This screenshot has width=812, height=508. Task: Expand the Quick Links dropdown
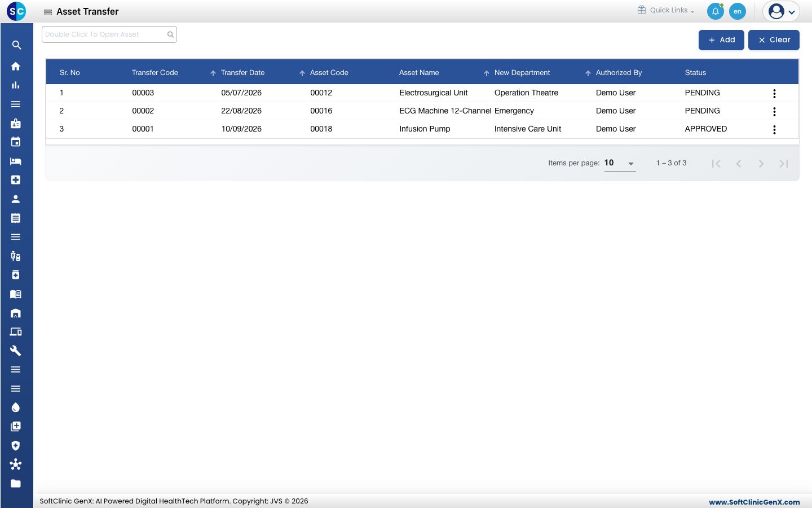(666, 10)
